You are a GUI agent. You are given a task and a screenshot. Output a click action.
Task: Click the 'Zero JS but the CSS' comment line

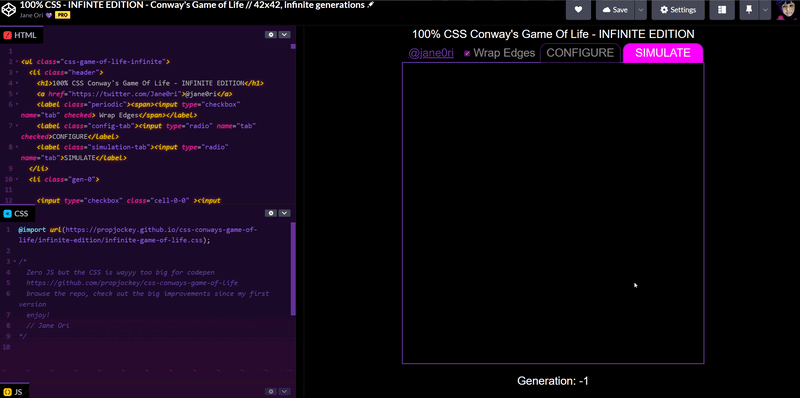coord(120,272)
